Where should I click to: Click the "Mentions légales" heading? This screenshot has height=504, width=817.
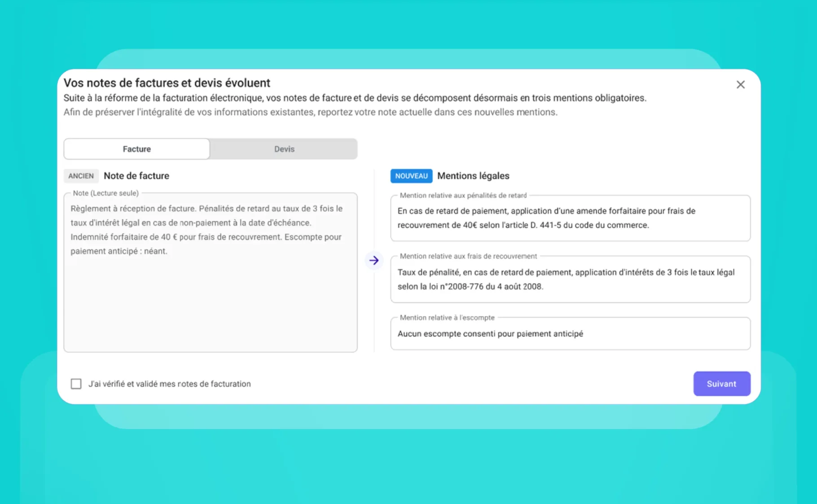pyautogui.click(x=473, y=176)
